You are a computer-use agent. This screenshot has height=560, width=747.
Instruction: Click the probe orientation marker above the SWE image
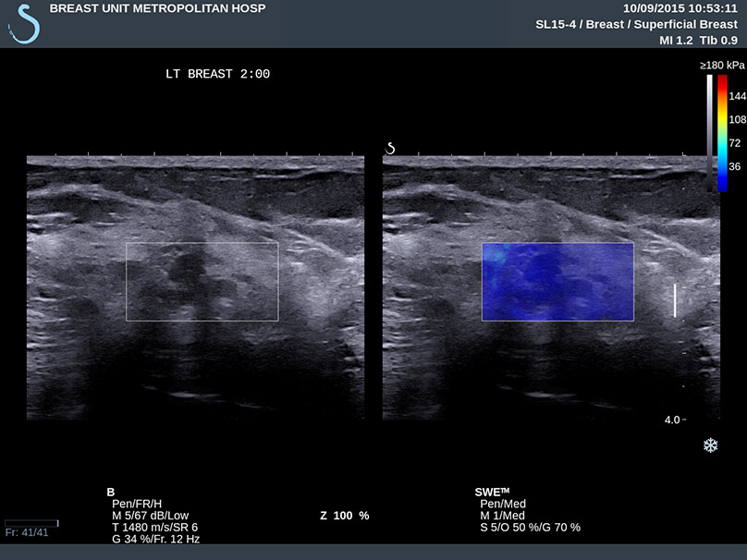[390, 148]
